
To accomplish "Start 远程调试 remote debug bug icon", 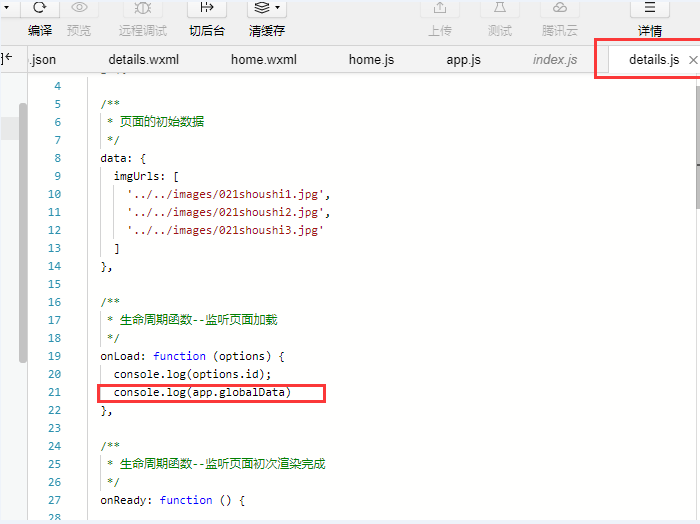I will click(142, 7).
